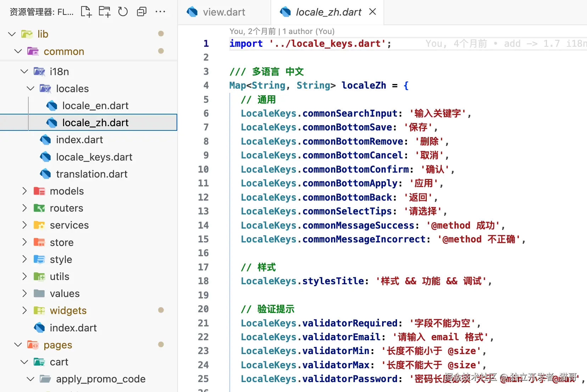Image resolution: width=587 pixels, height=392 pixels.
Task: Click the Dart icon of locale_en.dart
Action: (x=52, y=106)
